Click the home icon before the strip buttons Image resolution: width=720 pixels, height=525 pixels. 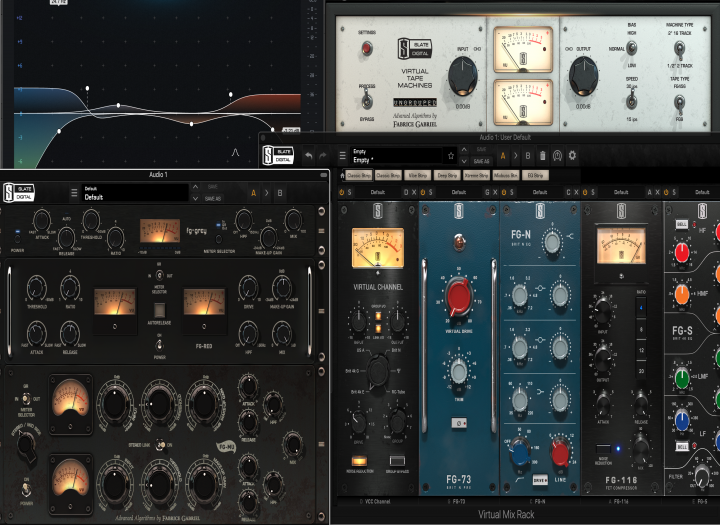342,175
